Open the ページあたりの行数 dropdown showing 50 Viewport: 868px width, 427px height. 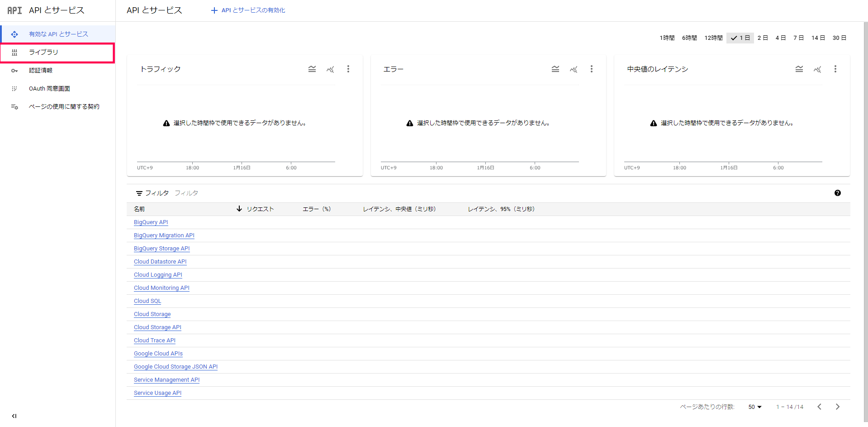coord(754,407)
